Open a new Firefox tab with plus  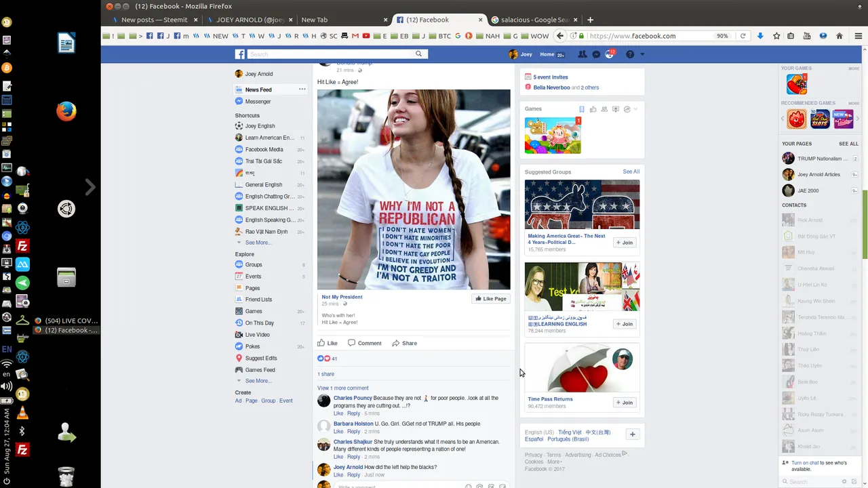tap(590, 20)
